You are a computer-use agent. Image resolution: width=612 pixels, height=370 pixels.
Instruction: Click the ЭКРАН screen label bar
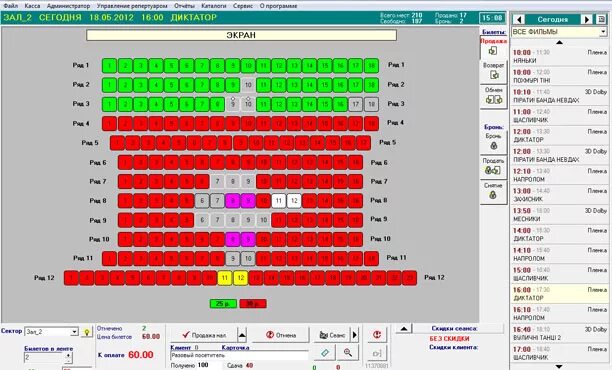pyautogui.click(x=241, y=35)
